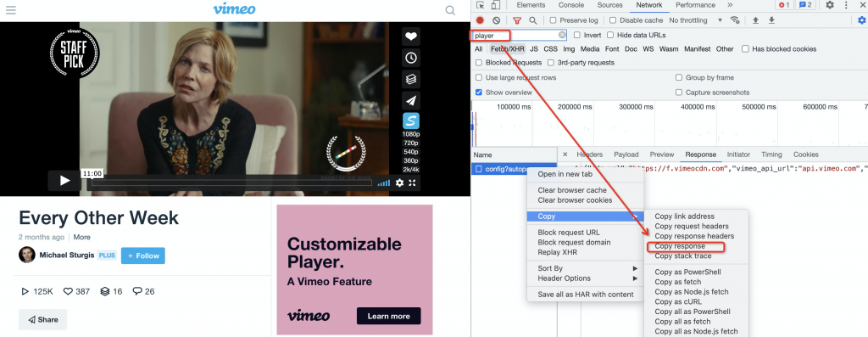
Task: Select the Fetch/XHR filter
Action: (x=507, y=48)
